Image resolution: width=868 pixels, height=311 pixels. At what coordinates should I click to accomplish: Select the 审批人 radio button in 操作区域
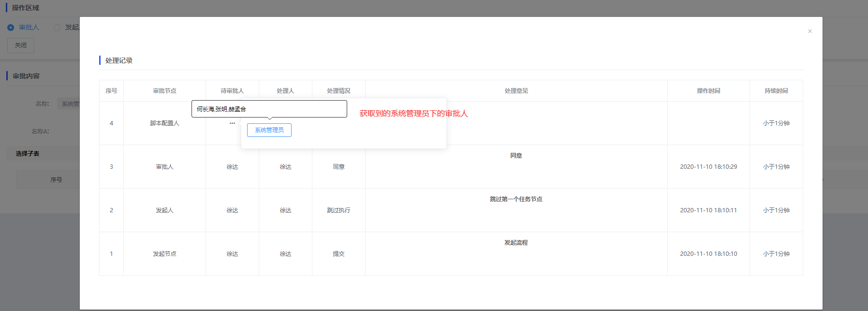(x=11, y=28)
